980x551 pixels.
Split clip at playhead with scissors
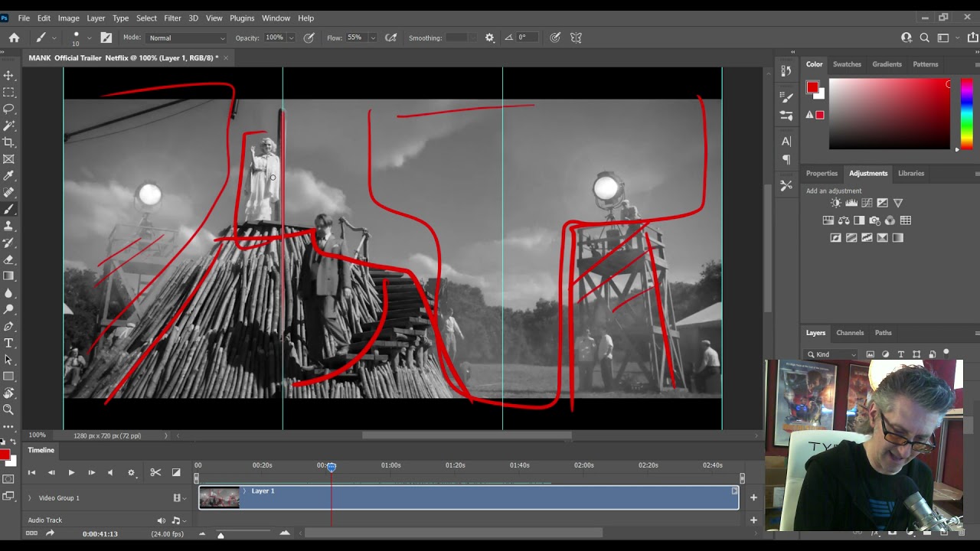click(x=155, y=472)
